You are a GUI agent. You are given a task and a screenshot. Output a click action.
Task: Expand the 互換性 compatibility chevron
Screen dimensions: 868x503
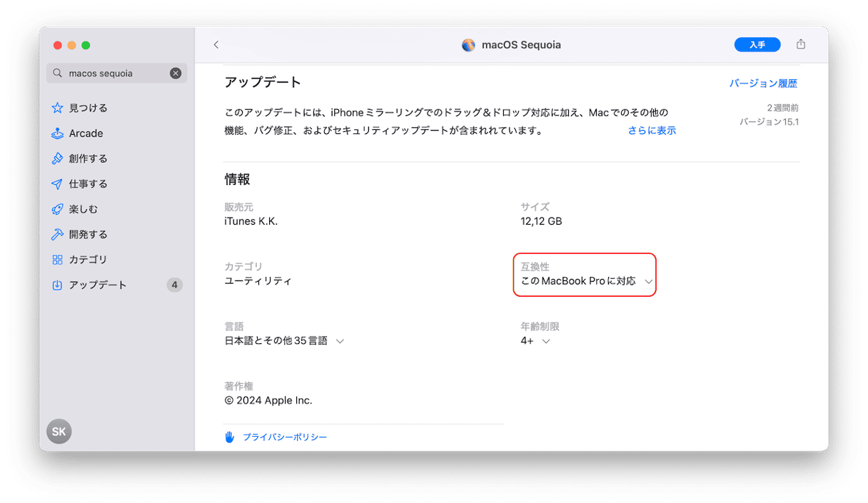[649, 282]
